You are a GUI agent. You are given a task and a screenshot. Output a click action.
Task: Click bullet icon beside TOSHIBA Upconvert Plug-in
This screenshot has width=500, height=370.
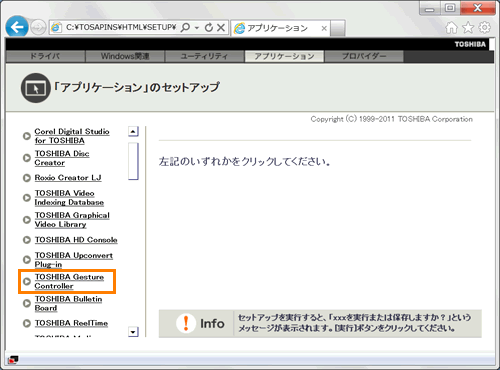(27, 260)
